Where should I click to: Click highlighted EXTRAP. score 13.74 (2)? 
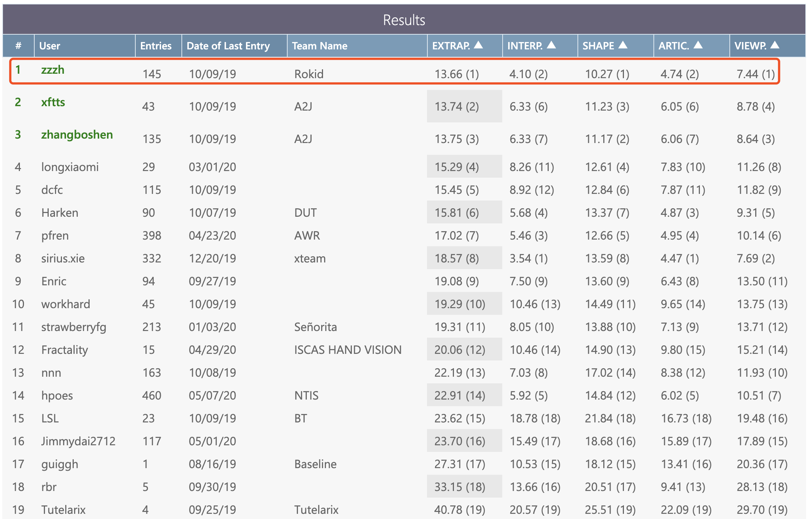coord(457,107)
